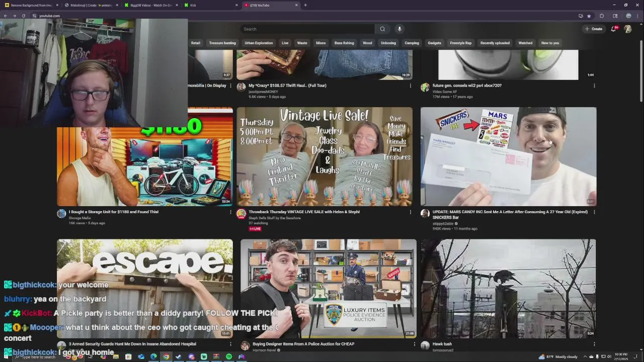Select the Freestyle Rap filter chip
Image resolution: width=644 pixels, height=362 pixels.
pyautogui.click(x=461, y=43)
